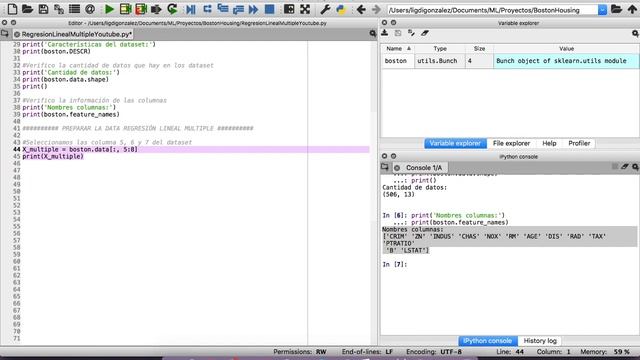Browse console tabs folder icon
Viewport: 640px width, 360px height.
pyautogui.click(x=384, y=167)
